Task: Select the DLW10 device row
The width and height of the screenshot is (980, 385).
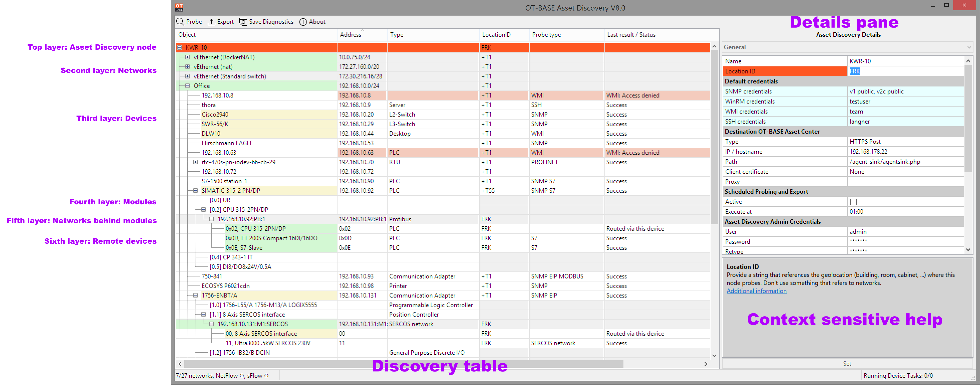Action: (443, 133)
